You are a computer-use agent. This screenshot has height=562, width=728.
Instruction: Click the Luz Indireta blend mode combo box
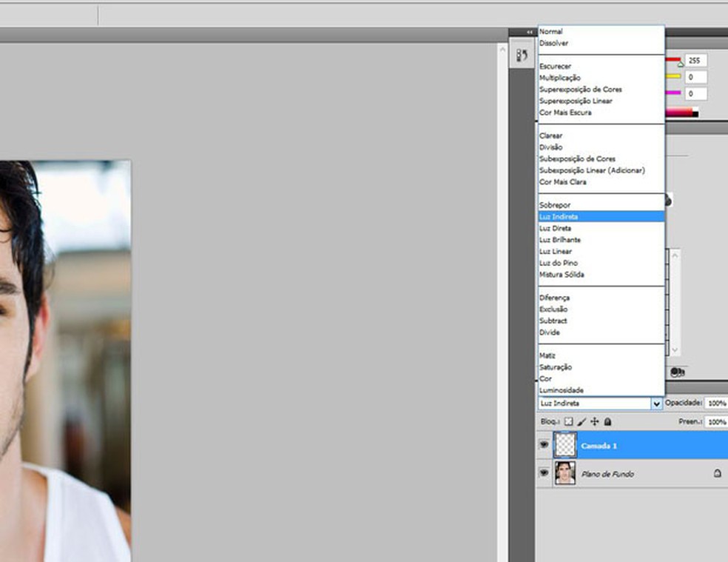pyautogui.click(x=600, y=404)
